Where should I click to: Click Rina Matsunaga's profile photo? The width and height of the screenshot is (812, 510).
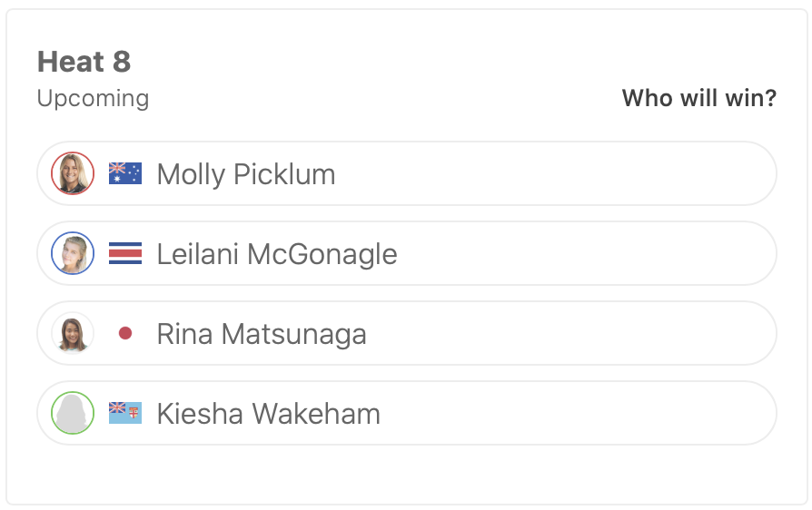coord(73,333)
